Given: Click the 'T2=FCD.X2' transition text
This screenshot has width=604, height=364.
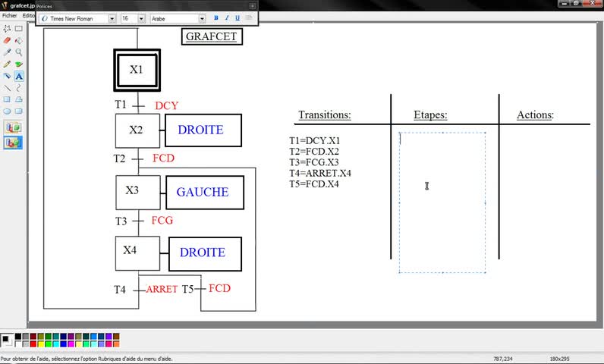Looking at the screenshot, I should click(314, 151).
